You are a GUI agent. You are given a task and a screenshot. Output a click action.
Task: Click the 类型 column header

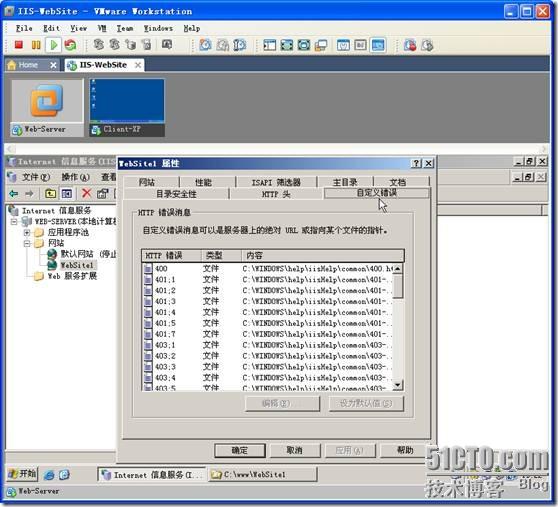[222, 255]
